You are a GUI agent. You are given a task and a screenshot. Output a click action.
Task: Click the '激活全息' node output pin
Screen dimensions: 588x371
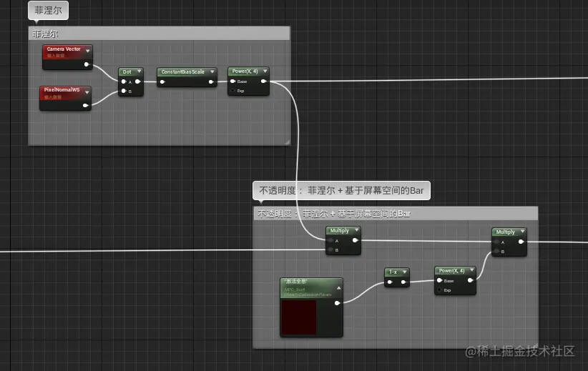[x=337, y=303]
